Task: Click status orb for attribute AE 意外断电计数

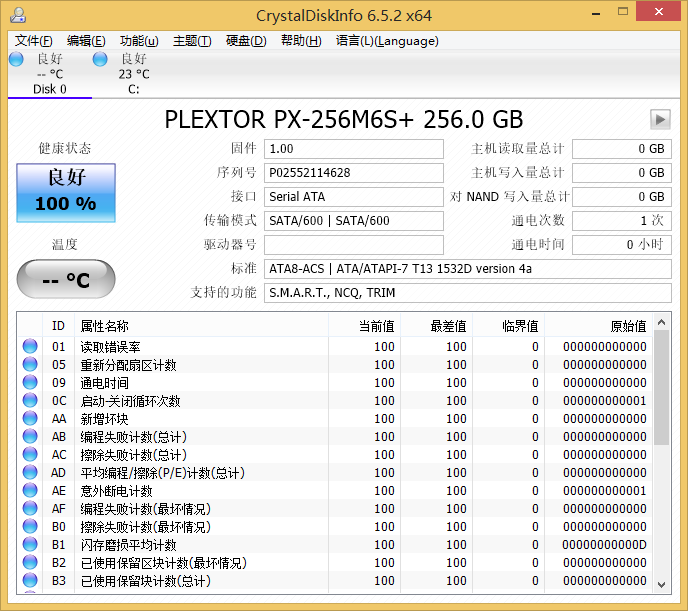Action: [31, 491]
